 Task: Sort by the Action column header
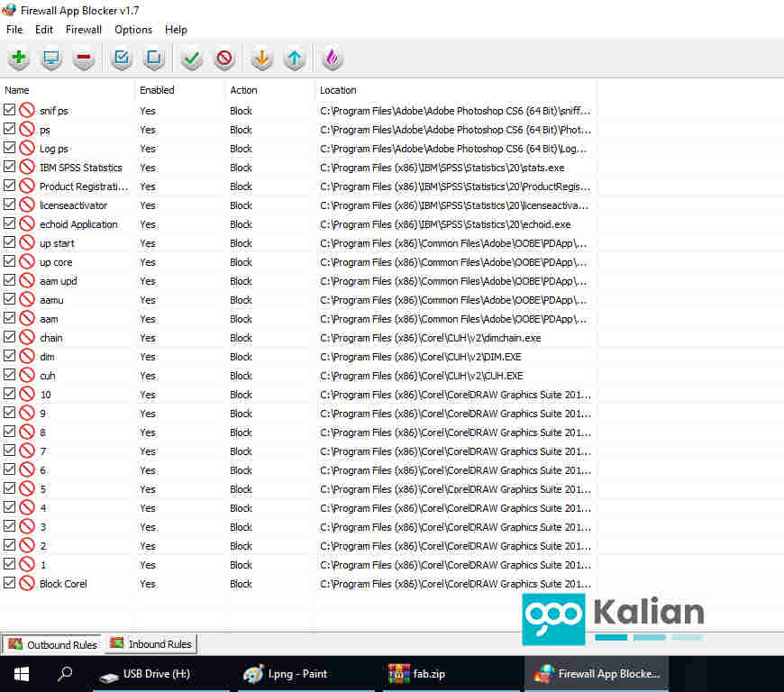click(270, 90)
